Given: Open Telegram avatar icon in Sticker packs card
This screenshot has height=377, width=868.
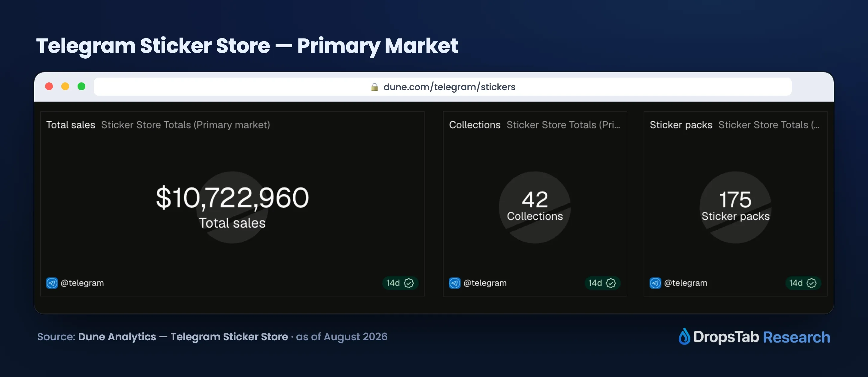Looking at the screenshot, I should coord(655,283).
